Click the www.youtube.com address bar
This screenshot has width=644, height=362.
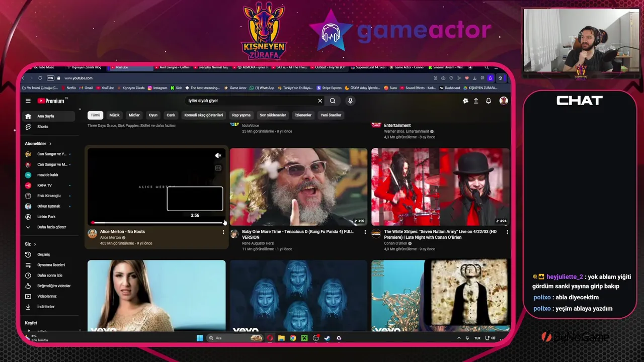pos(78,78)
